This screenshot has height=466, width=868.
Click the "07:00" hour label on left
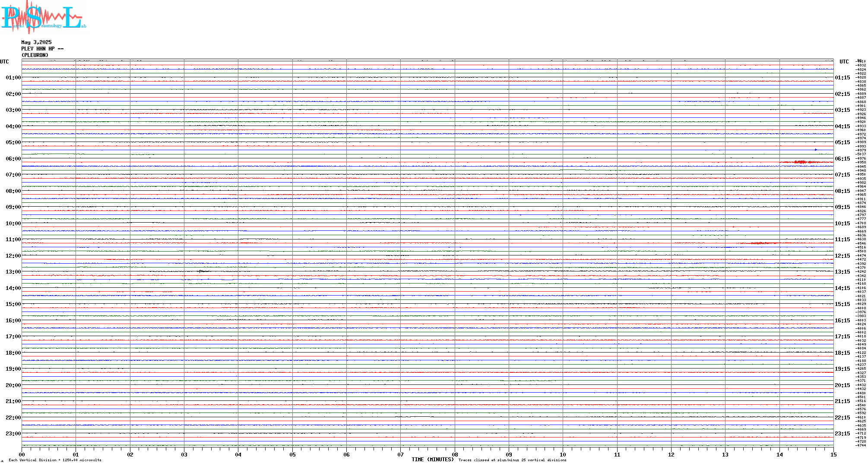click(13, 175)
